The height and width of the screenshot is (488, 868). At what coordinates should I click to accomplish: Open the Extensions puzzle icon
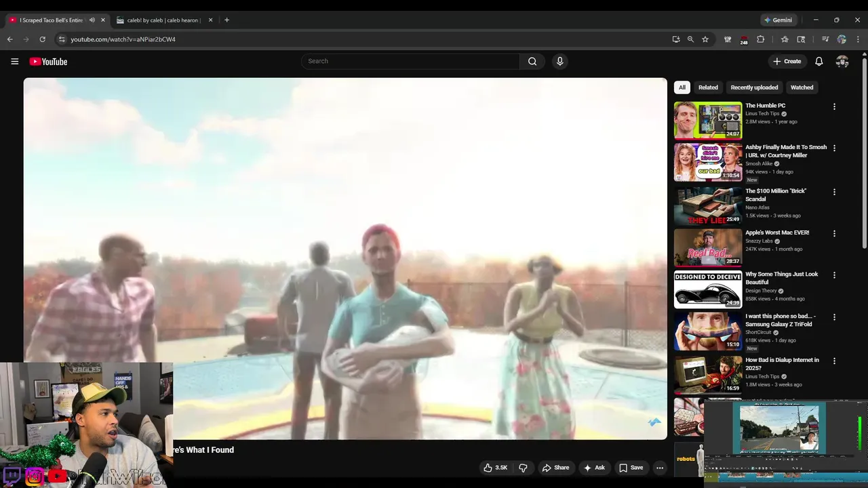click(760, 39)
